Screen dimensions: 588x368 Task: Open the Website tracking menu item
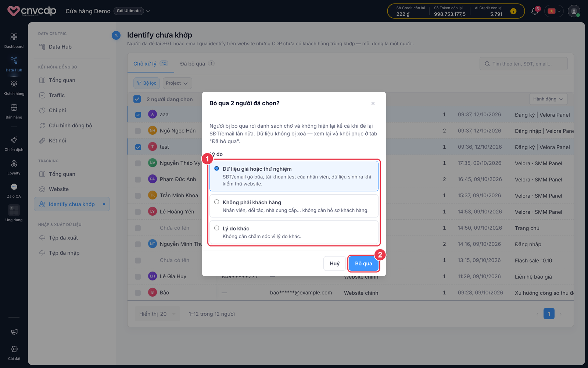click(59, 189)
